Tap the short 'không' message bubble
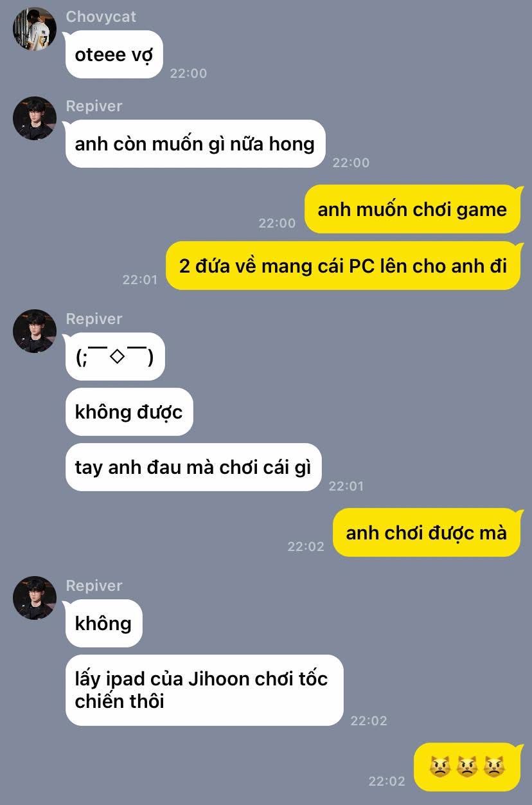 tap(103, 623)
